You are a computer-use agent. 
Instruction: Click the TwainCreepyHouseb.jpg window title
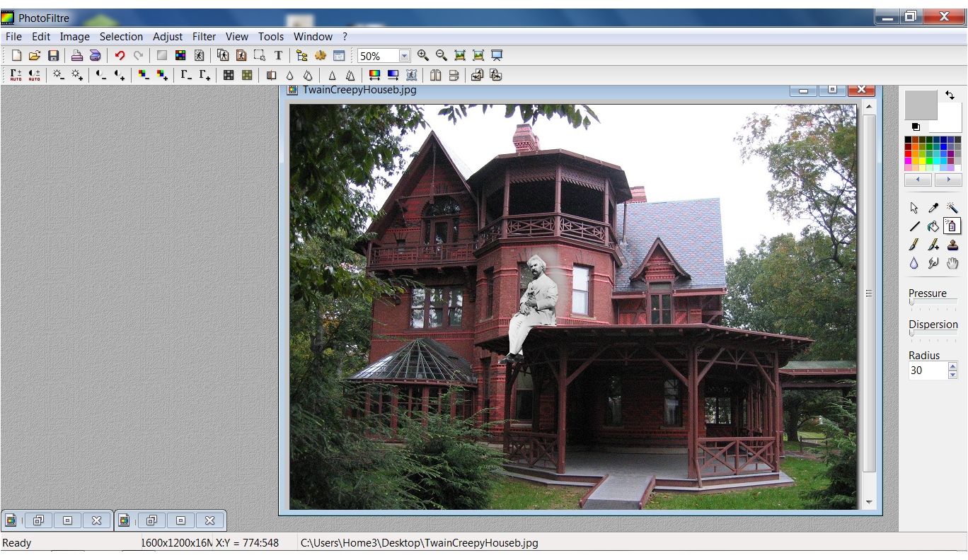tap(359, 90)
